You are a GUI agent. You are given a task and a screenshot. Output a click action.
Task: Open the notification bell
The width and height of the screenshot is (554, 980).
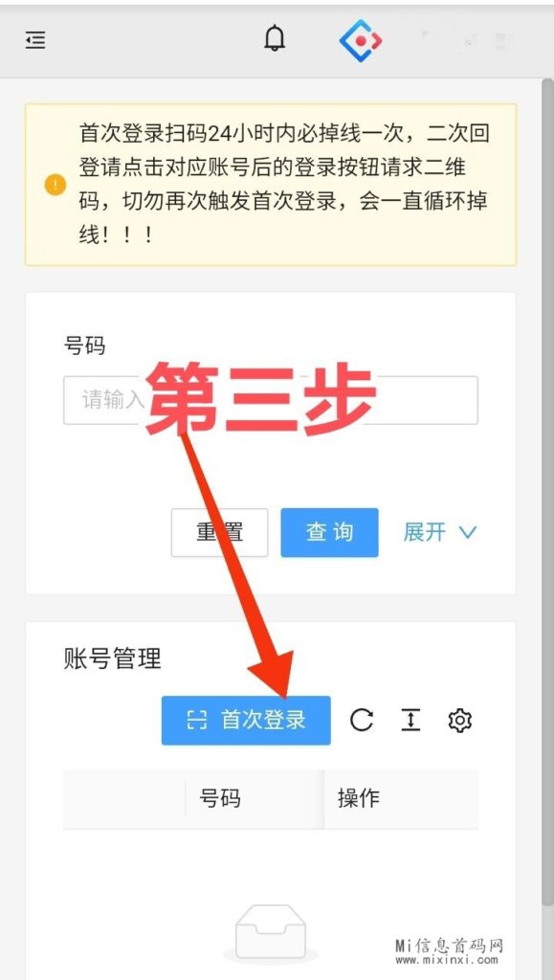click(275, 39)
